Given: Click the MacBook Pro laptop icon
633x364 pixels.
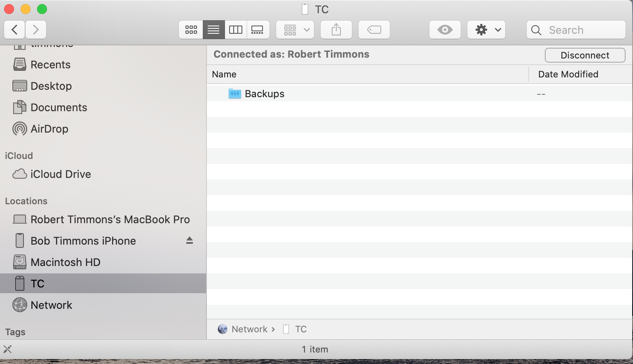Looking at the screenshot, I should [19, 219].
